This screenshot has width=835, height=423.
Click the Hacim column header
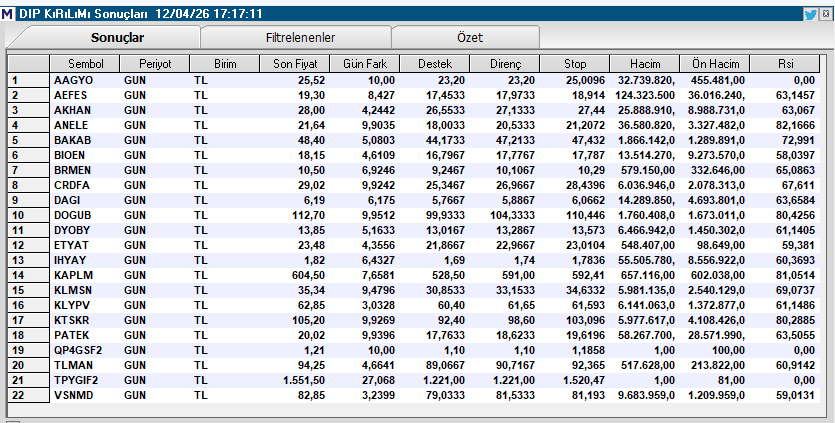click(645, 64)
